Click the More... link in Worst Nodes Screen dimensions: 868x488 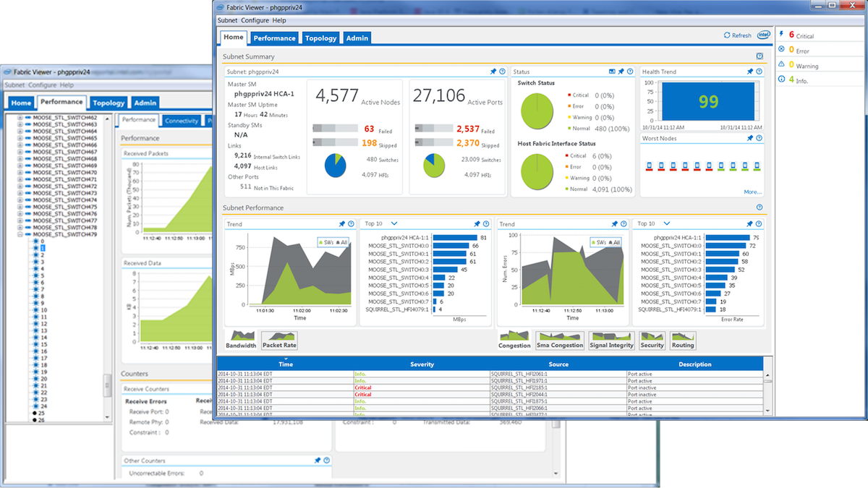[x=752, y=192]
